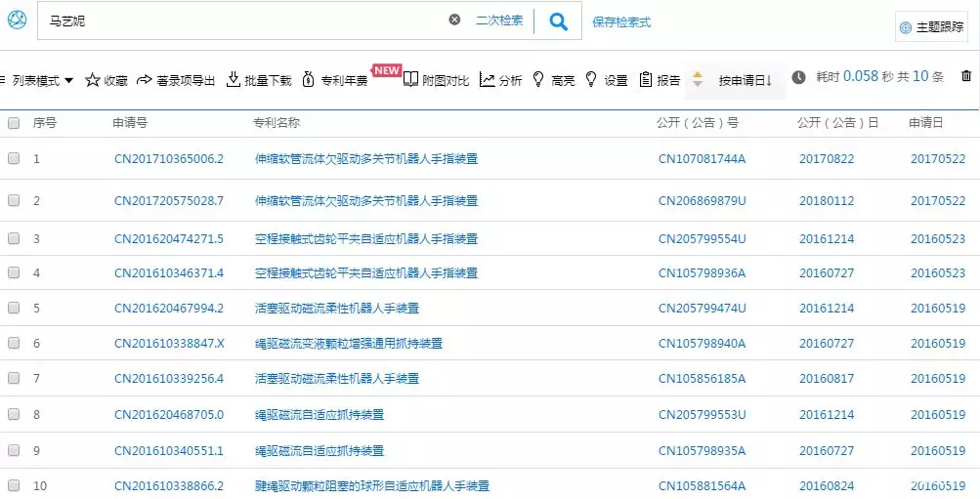Open publication number CN205799554U

click(702, 238)
